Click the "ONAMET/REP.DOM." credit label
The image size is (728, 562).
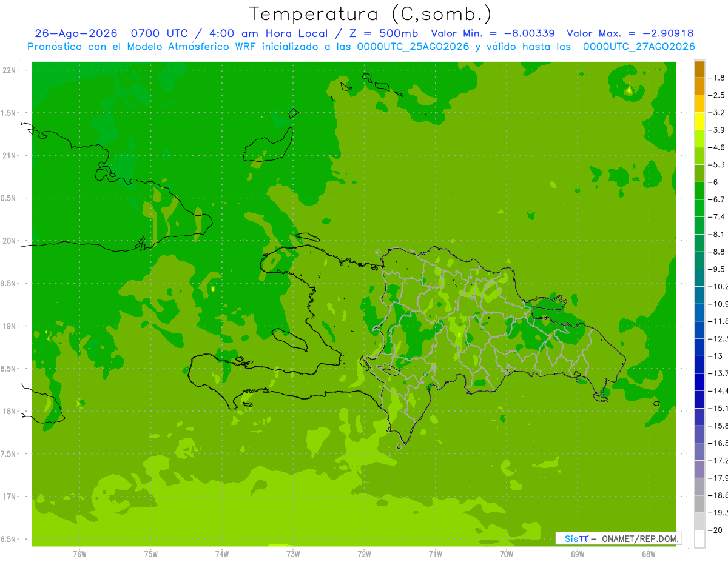pyautogui.click(x=641, y=538)
